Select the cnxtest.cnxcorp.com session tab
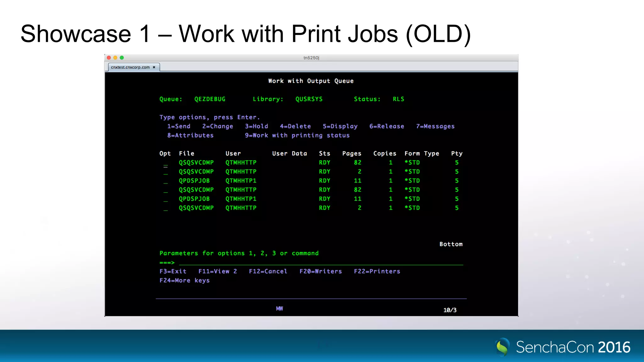644x362 pixels. pos(134,67)
